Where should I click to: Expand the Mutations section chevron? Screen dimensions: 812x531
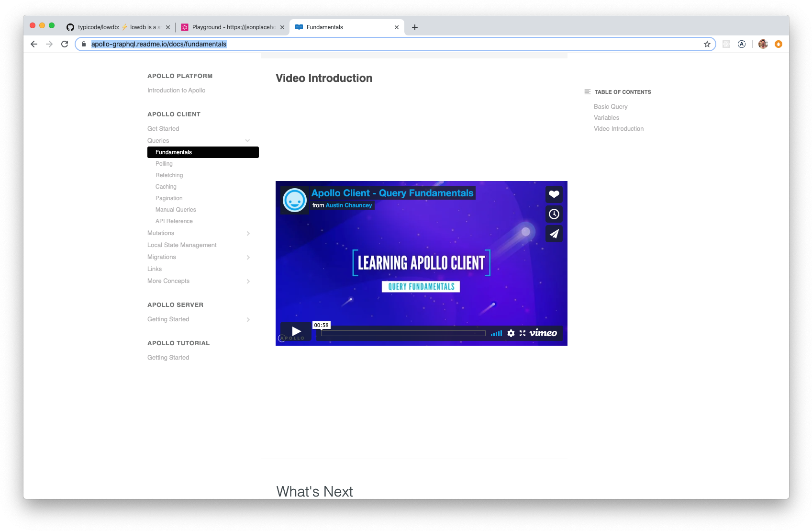coord(248,233)
